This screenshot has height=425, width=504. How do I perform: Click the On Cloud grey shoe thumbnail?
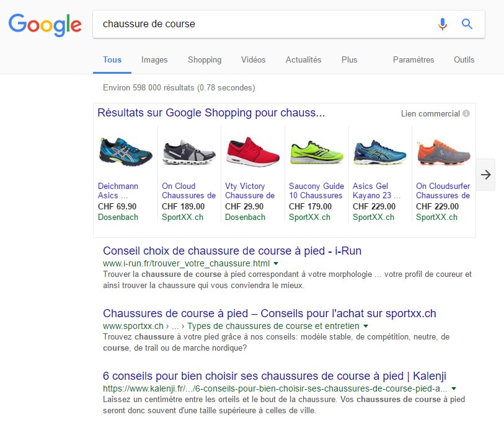tap(189, 152)
